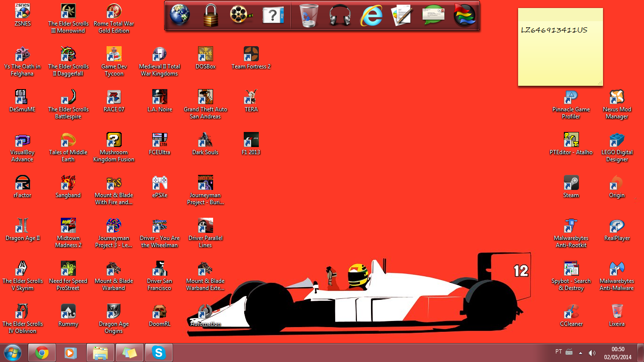
Task: Select Medieval II Total War Kingdoms
Action: point(160,54)
